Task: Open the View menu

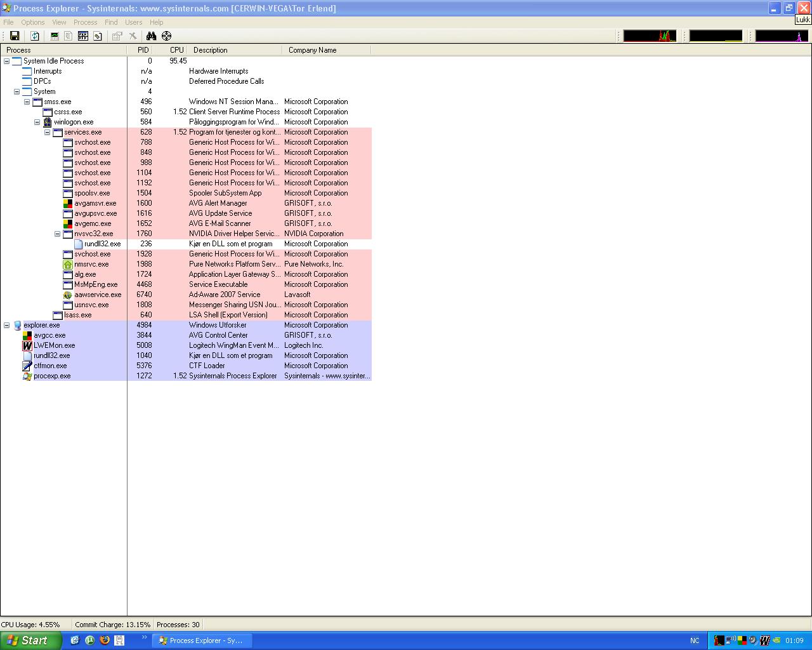Action: [x=59, y=22]
